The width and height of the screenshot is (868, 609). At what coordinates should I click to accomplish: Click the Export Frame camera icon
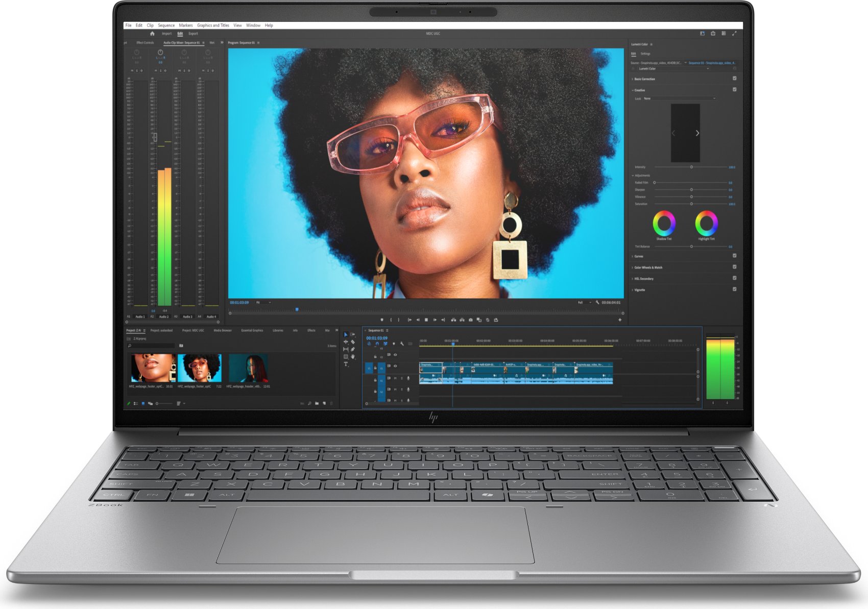coord(470,320)
